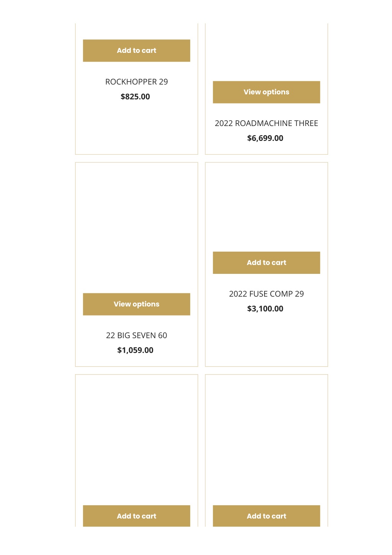Screen dimensions: 392x555
Task: Open the 22 Big Seven 60 product image area
Action: 136,228
